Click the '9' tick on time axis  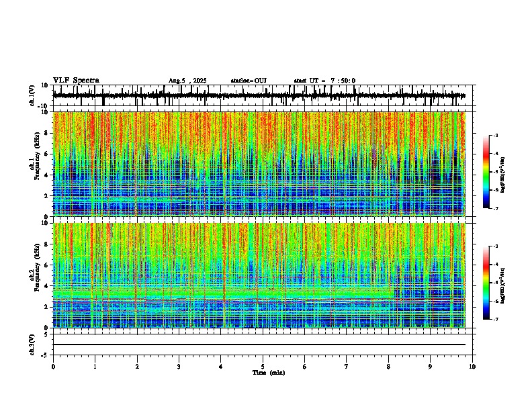pyautogui.click(x=430, y=367)
